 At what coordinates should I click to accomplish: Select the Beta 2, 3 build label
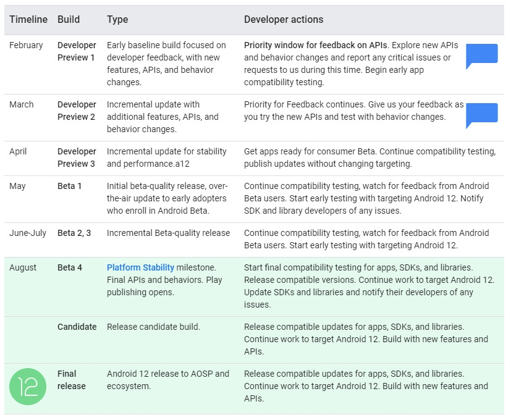click(x=74, y=233)
